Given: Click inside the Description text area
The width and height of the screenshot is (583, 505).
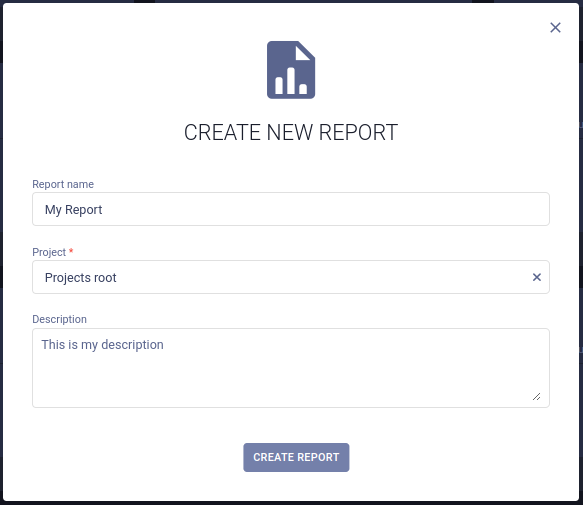Looking at the screenshot, I should coord(291,368).
